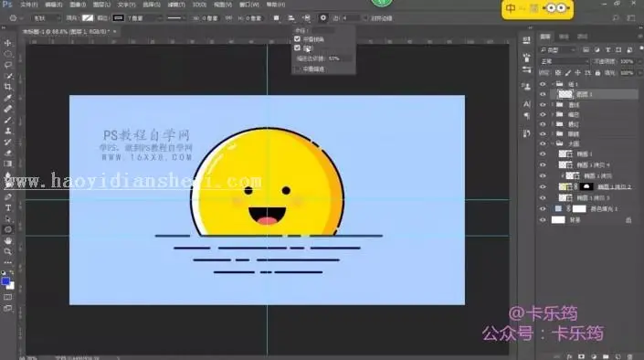Screen dimensions: 644x360
Task: Hide the 椭圆 1 拷贝 2 layer
Action: tap(543, 186)
